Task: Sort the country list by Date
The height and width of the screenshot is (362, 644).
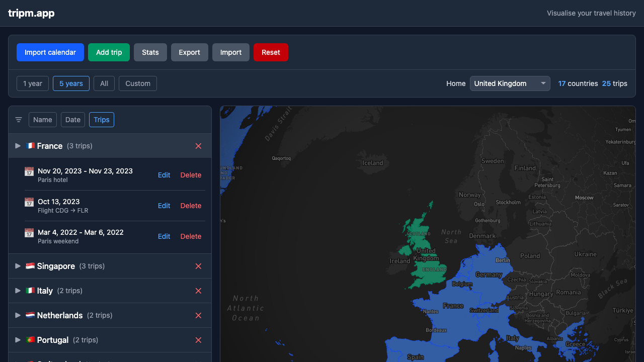Action: [x=73, y=120]
